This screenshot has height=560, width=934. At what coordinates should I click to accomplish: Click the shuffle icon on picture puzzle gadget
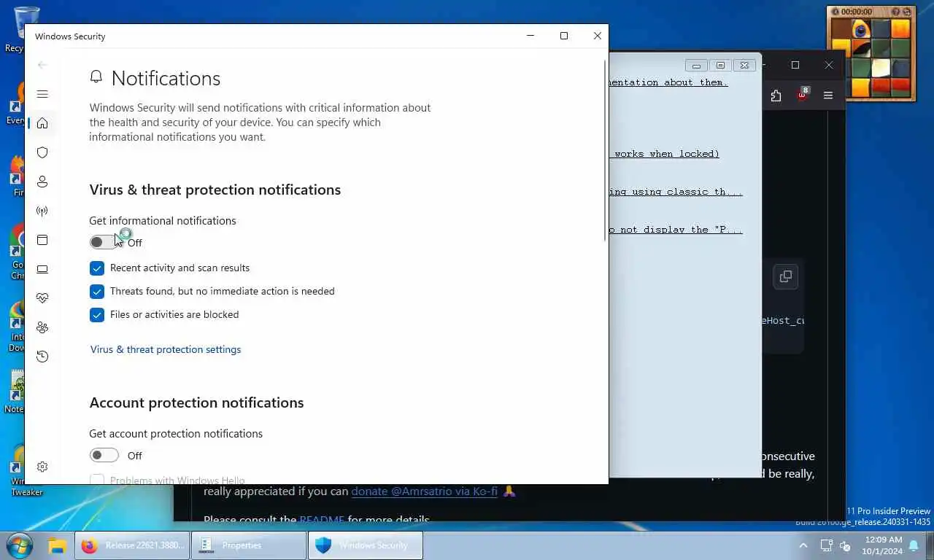tap(908, 12)
